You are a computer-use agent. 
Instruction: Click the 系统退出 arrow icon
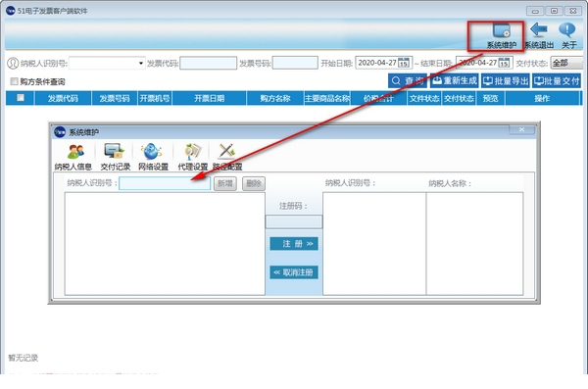[x=539, y=30]
